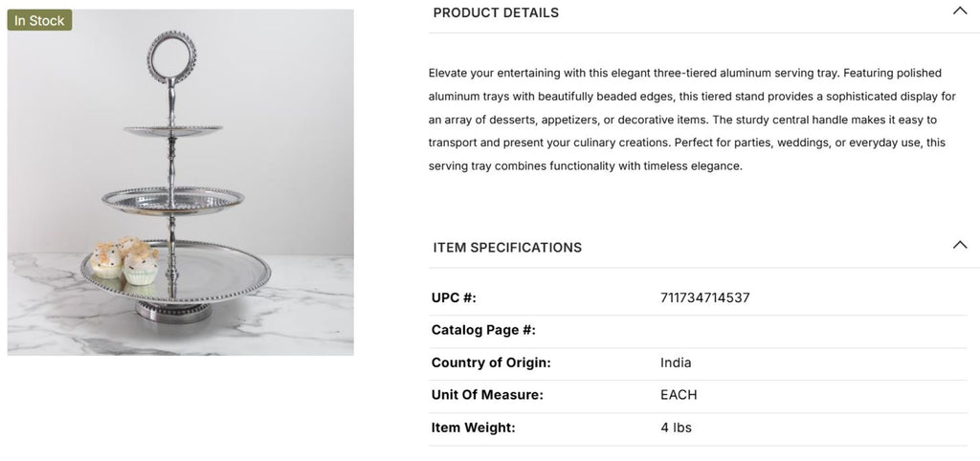Image resolution: width=980 pixels, height=461 pixels.
Task: Collapse the Item Specifications section chevron
Action: [960, 245]
